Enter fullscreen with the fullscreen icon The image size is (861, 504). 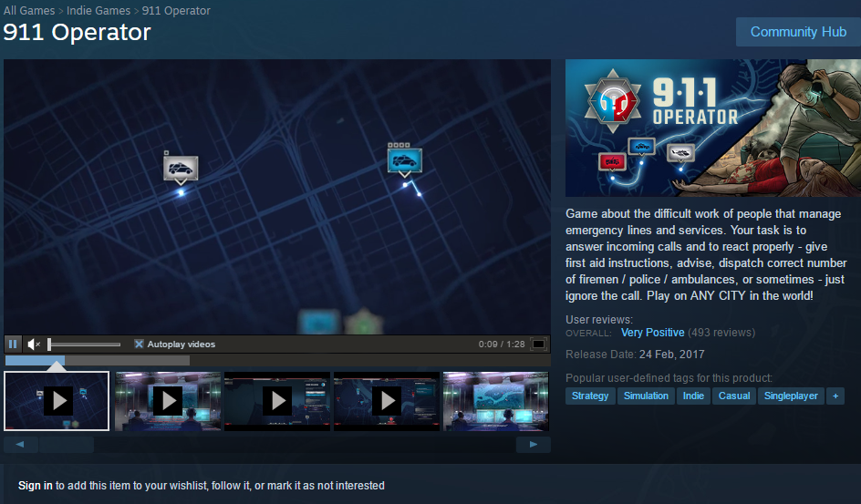pos(539,345)
